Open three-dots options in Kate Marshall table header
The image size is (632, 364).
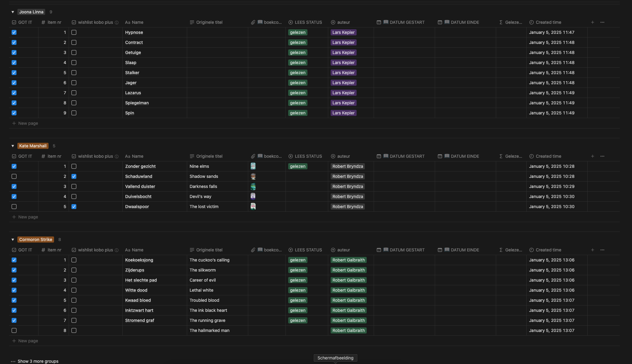tap(602, 156)
